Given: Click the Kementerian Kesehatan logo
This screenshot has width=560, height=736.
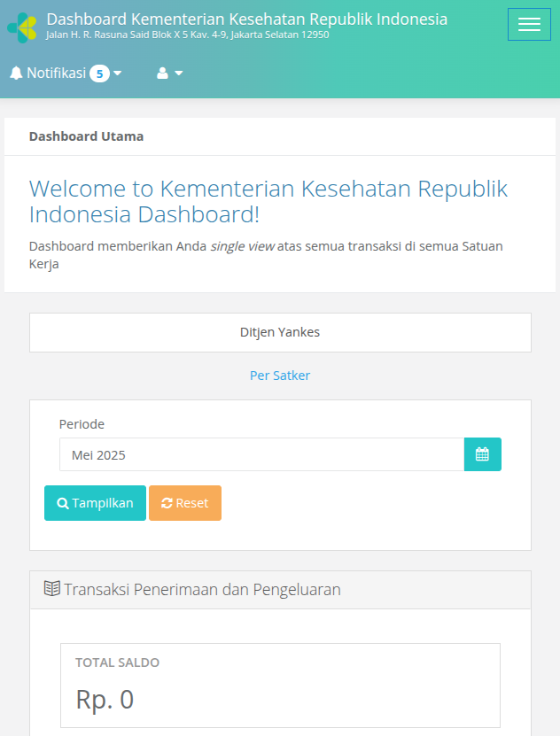Looking at the screenshot, I should (x=22, y=27).
